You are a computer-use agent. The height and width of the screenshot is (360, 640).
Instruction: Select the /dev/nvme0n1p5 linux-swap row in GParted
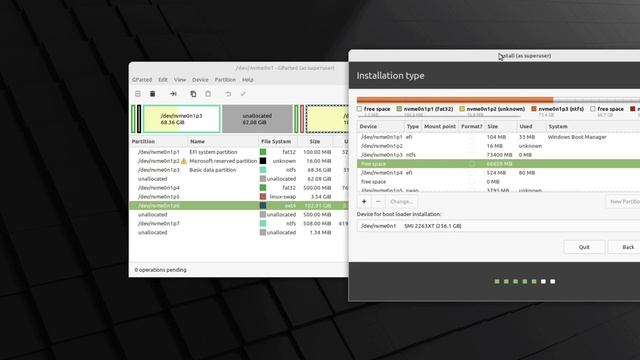point(239,197)
